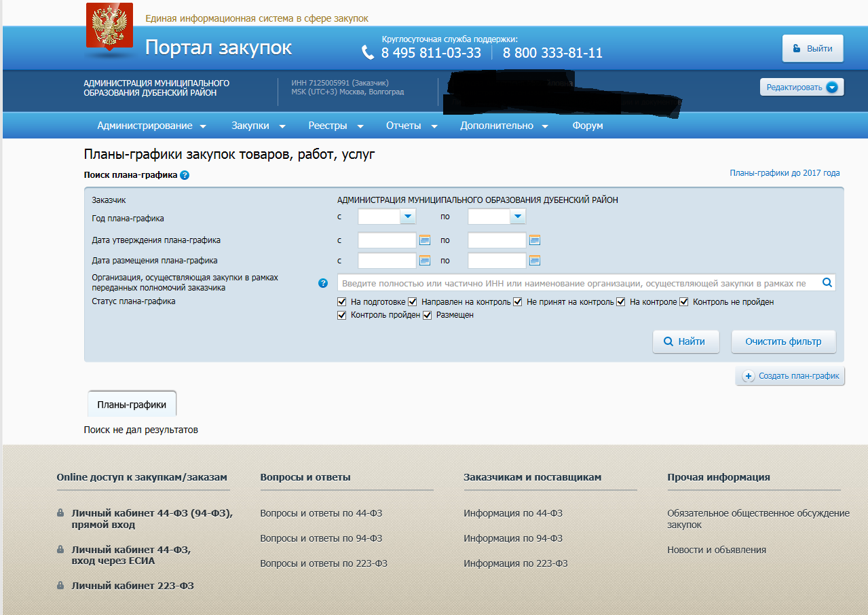Open calendar for approval date end field
The width and height of the screenshot is (868, 615).
535,240
